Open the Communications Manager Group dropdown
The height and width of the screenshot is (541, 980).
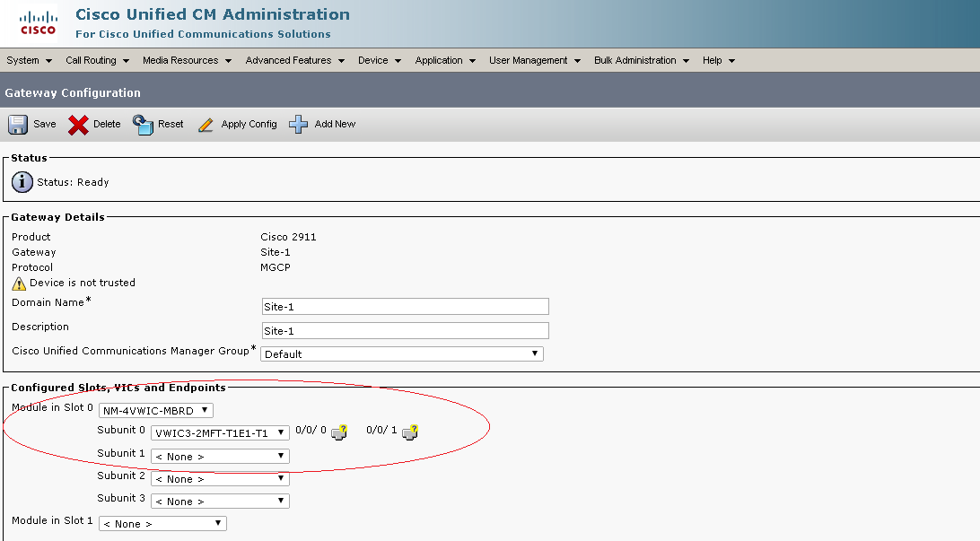pyautogui.click(x=402, y=354)
